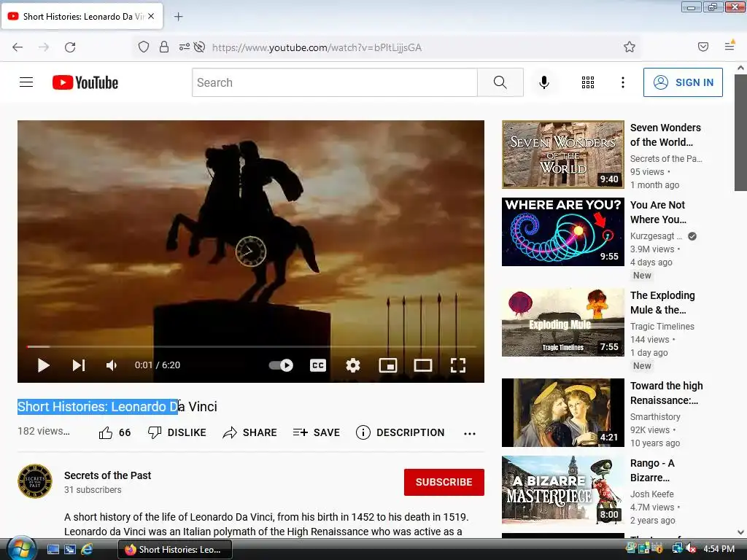The width and height of the screenshot is (747, 560).
Task: Focus the YouTube search field
Action: [334, 82]
